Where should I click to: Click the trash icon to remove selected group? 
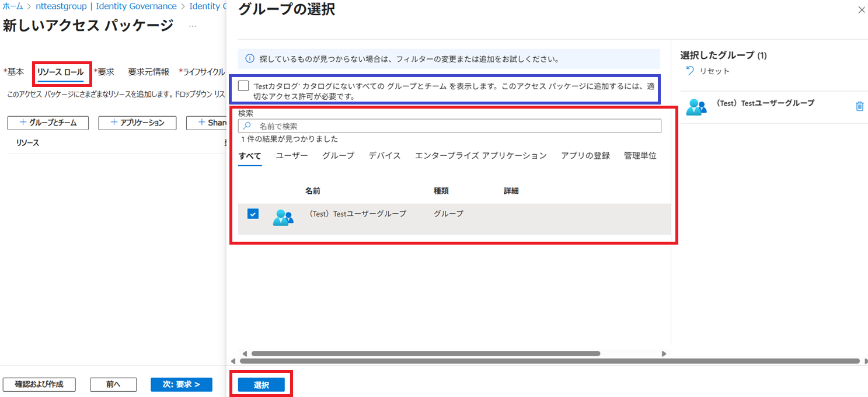click(859, 106)
